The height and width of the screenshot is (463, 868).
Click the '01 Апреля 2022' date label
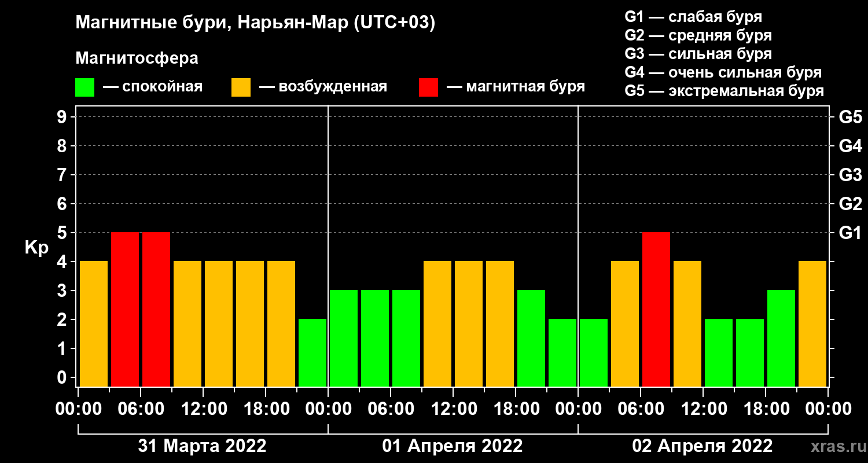(453, 446)
